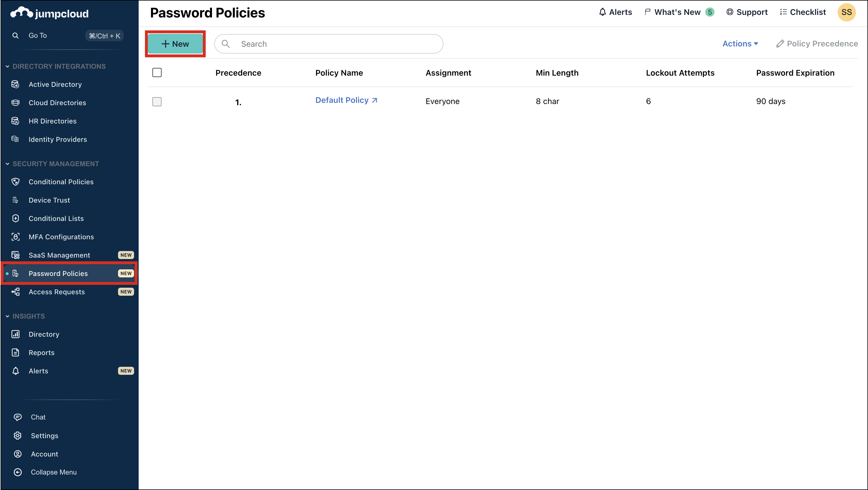Click the Account profile icon

17,454
